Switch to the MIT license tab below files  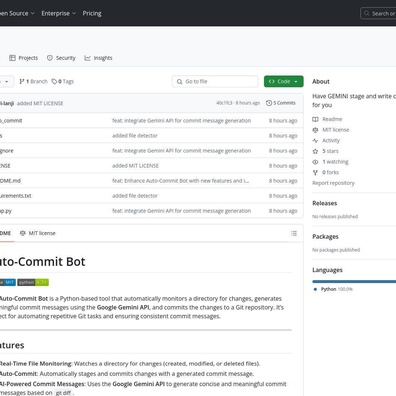(37, 233)
